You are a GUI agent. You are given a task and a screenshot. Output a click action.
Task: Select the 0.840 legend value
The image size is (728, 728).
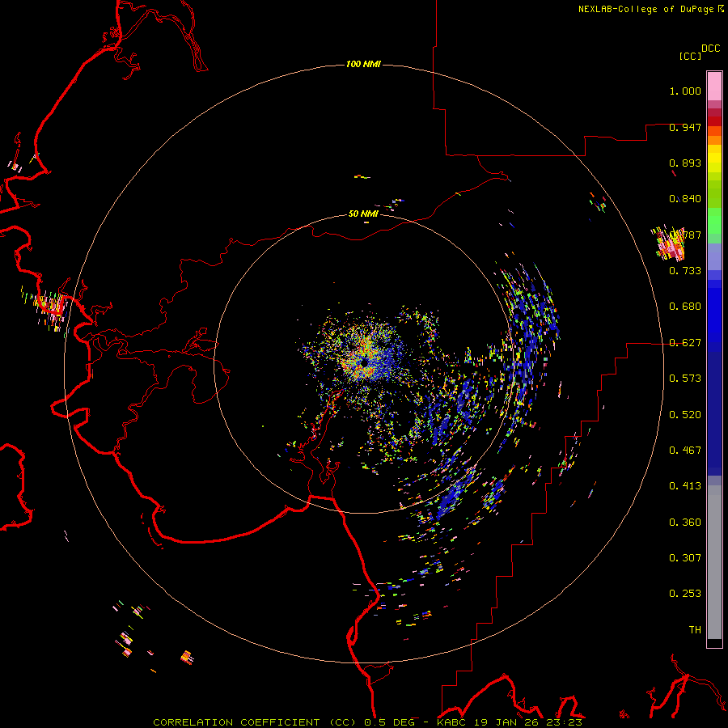click(685, 199)
